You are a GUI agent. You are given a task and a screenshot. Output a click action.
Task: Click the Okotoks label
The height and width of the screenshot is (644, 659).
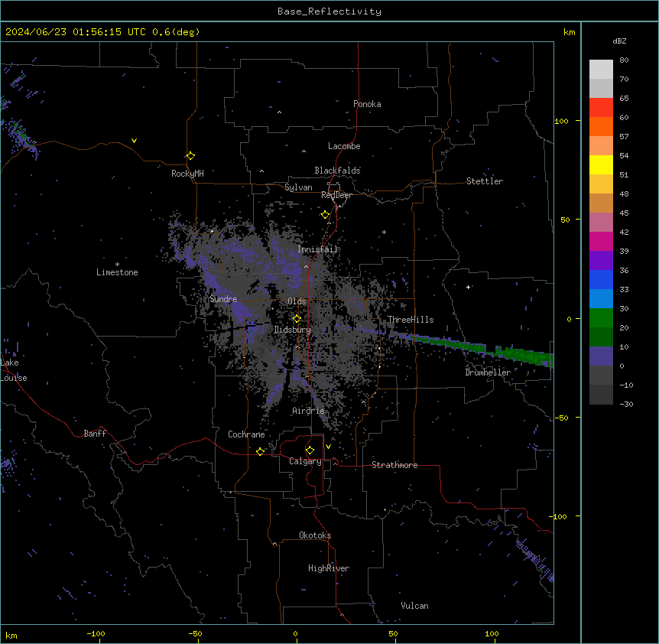(315, 535)
